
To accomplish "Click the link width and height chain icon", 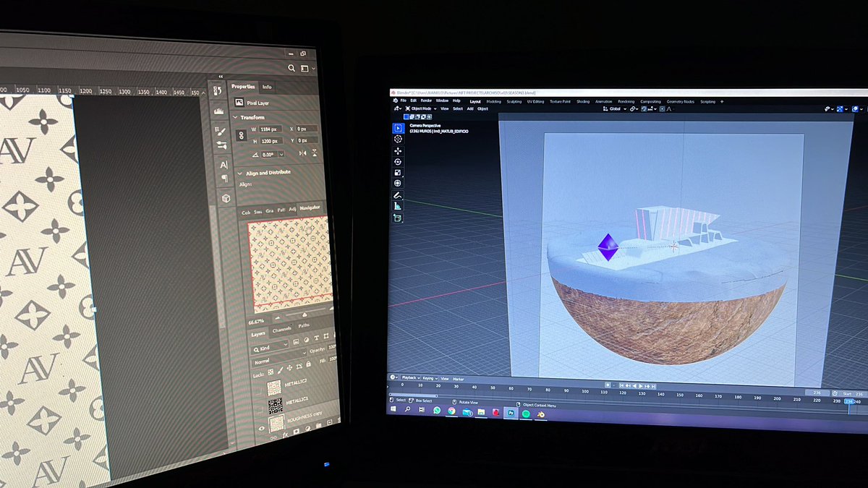I will pyautogui.click(x=241, y=134).
